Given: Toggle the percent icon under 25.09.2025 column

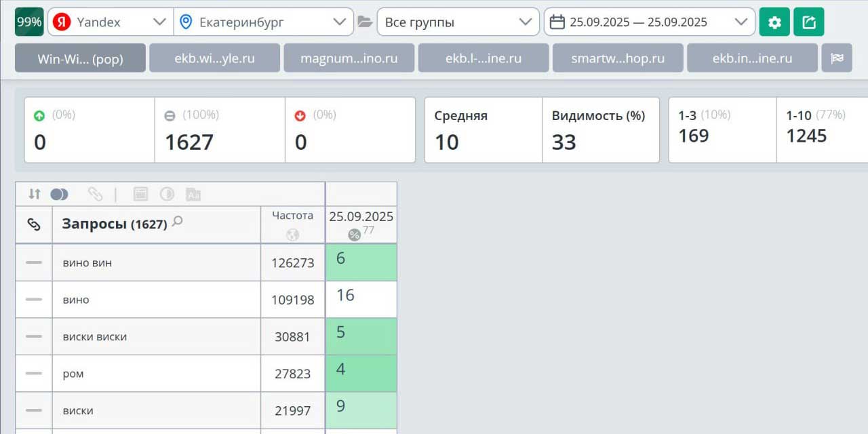Looking at the screenshot, I should point(354,235).
